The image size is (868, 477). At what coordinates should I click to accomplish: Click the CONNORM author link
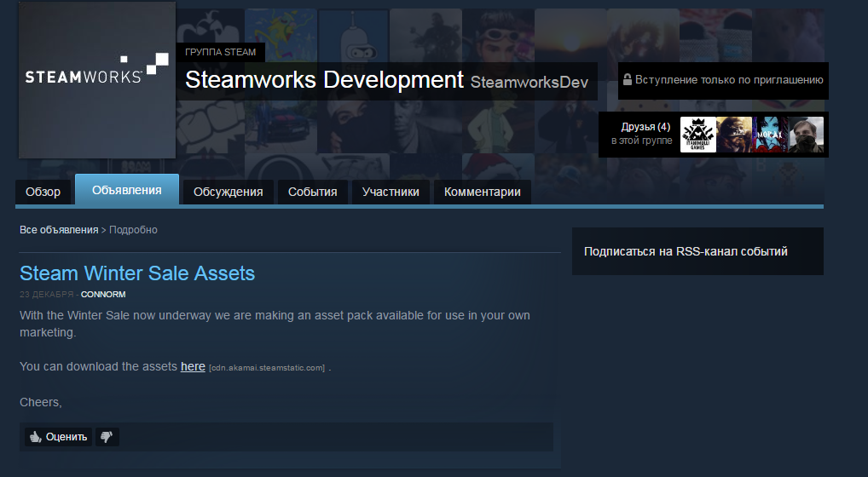click(x=103, y=294)
